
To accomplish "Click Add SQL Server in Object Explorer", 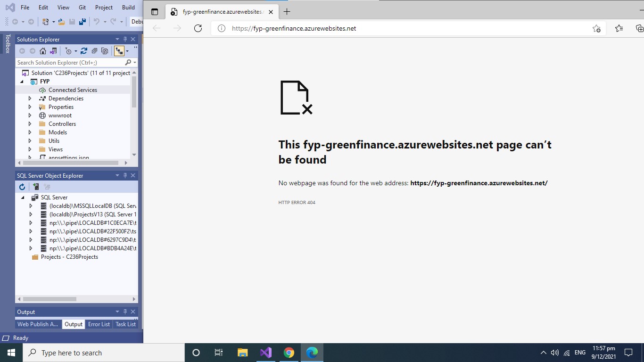I will click(36, 187).
